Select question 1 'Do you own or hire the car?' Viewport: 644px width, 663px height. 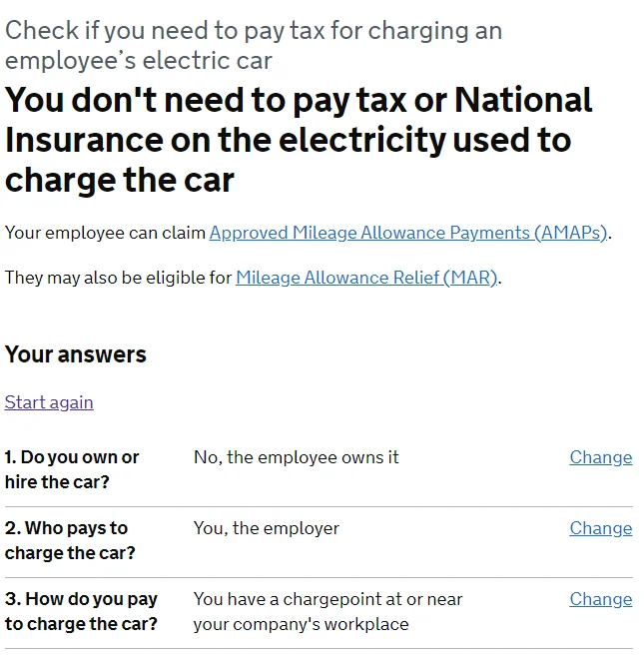tap(72, 469)
